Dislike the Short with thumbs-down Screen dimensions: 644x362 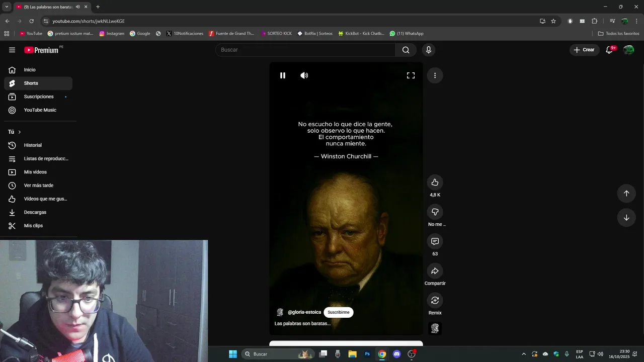(435, 212)
